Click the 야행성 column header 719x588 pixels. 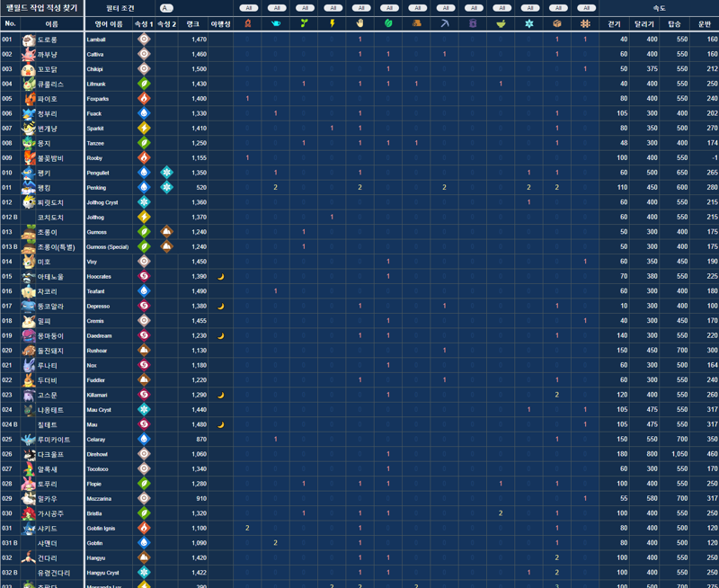coord(221,24)
